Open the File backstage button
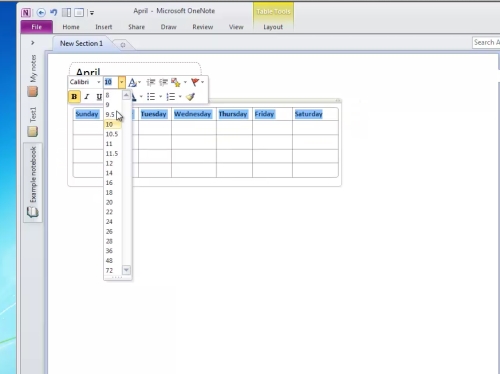 pyautogui.click(x=37, y=27)
